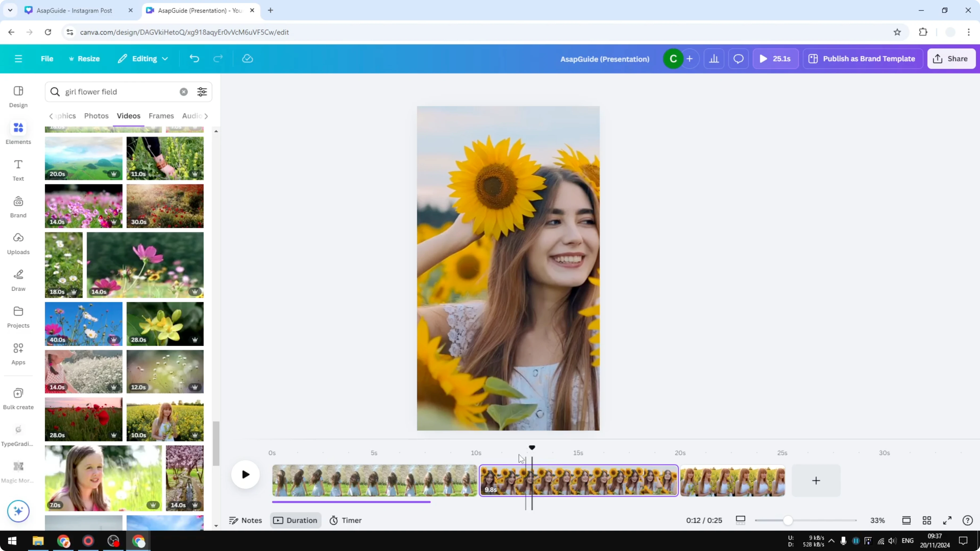Viewport: 980px width, 551px height.
Task: Select the Text sidebar icon
Action: (x=18, y=169)
